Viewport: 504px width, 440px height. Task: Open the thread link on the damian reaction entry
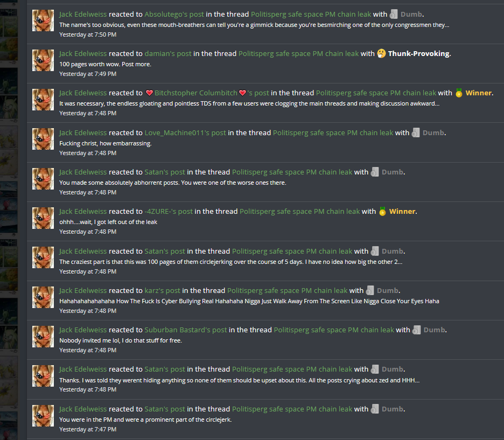click(298, 54)
